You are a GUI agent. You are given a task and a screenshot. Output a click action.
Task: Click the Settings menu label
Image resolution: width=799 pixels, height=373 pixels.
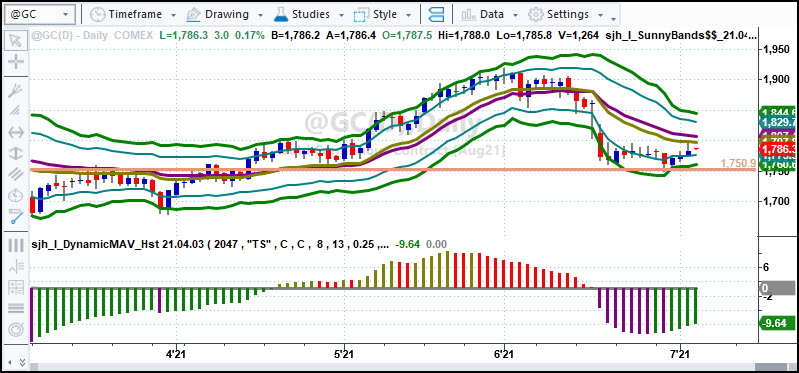point(568,14)
